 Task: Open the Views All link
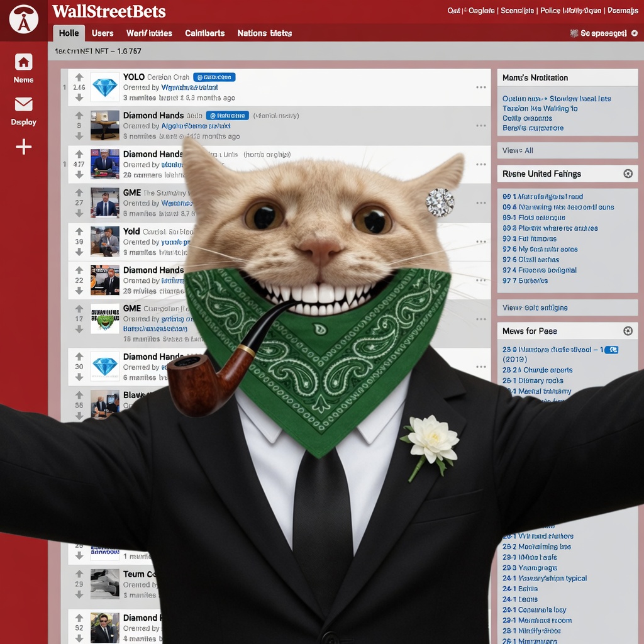point(518,150)
